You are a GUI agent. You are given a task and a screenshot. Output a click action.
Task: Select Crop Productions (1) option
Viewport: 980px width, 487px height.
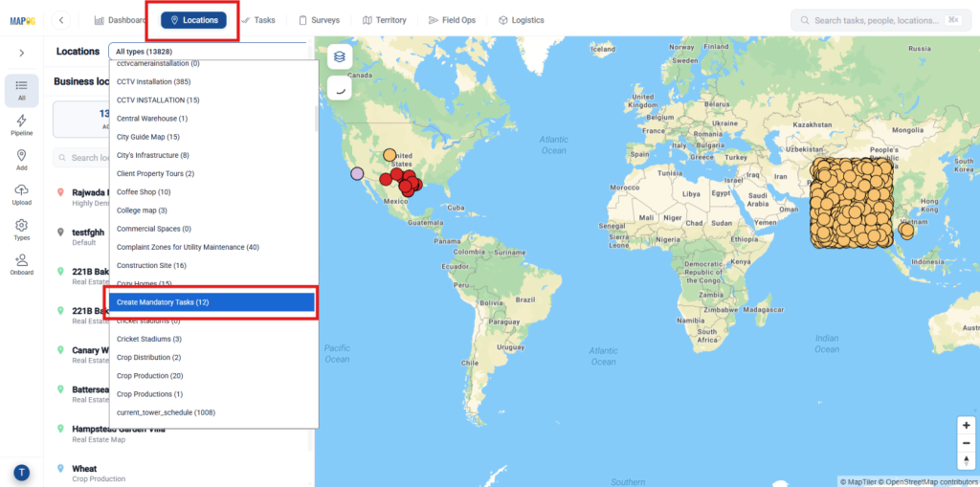(x=213, y=394)
